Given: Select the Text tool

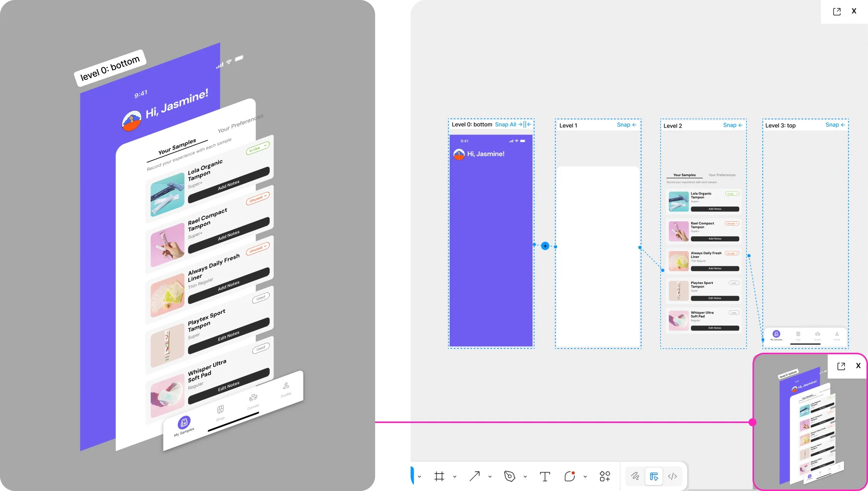Looking at the screenshot, I should pyautogui.click(x=545, y=476).
